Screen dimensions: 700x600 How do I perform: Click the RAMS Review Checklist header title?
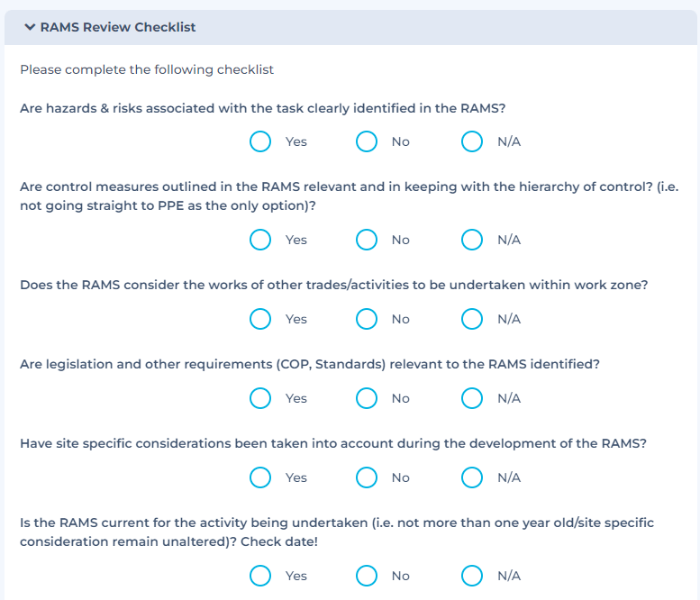118,27
